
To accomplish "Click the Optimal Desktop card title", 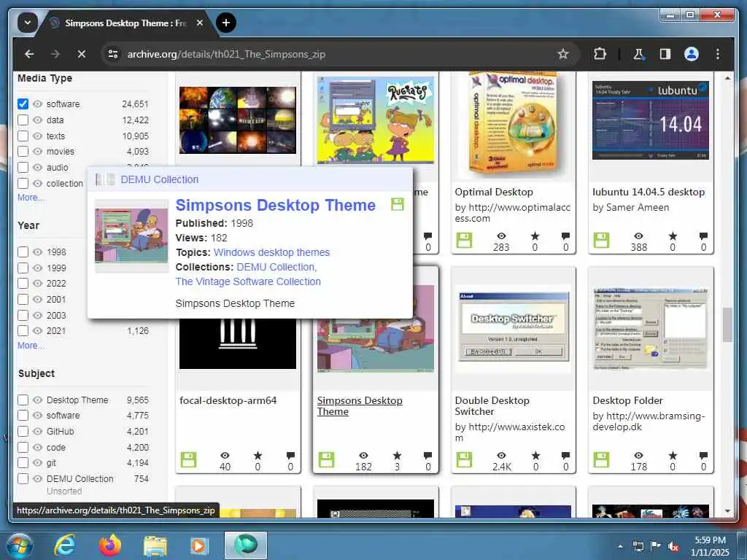I will tap(494, 192).
